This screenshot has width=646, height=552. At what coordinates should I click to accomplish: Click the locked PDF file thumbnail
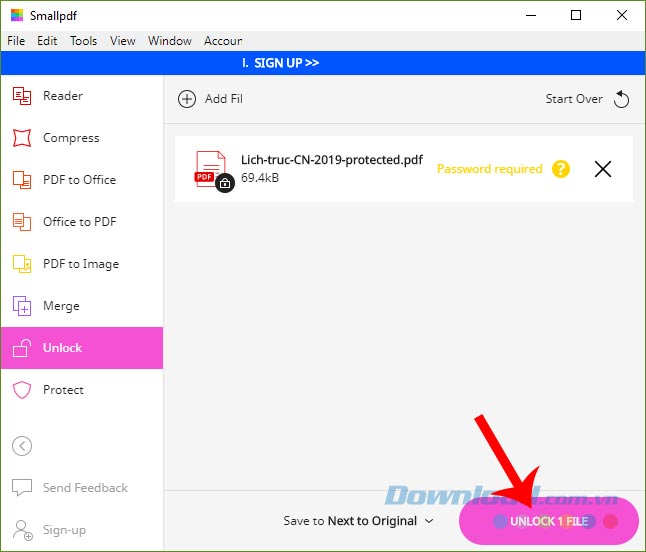[x=213, y=171]
